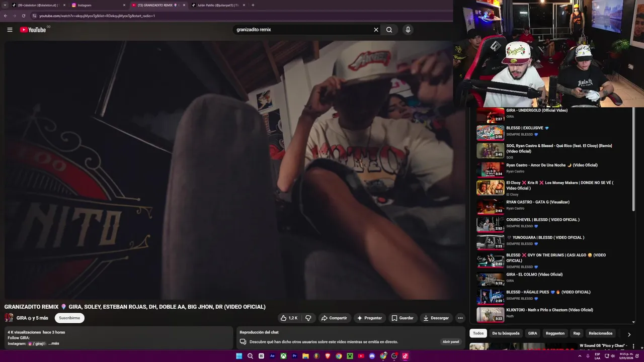The image size is (644, 362).
Task: Start voice search with the microphone icon
Action: pyautogui.click(x=408, y=30)
